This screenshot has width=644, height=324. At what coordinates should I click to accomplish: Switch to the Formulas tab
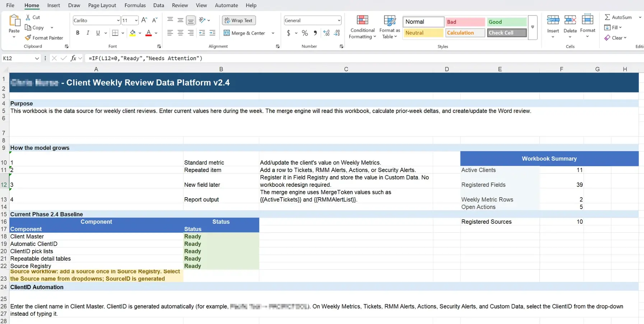135,5
